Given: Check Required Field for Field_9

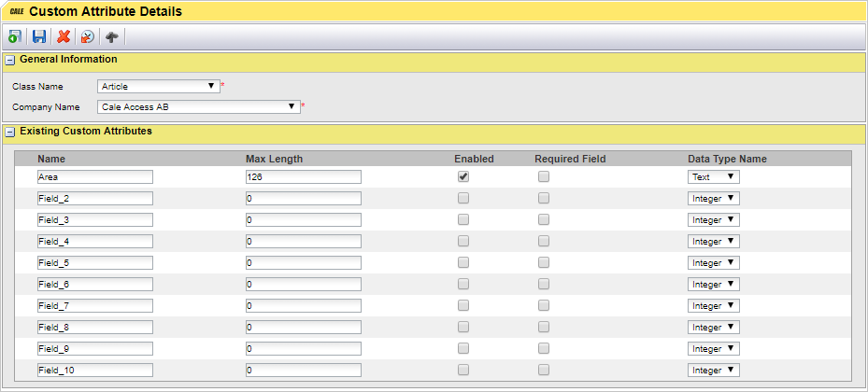Looking at the screenshot, I should coord(544,348).
